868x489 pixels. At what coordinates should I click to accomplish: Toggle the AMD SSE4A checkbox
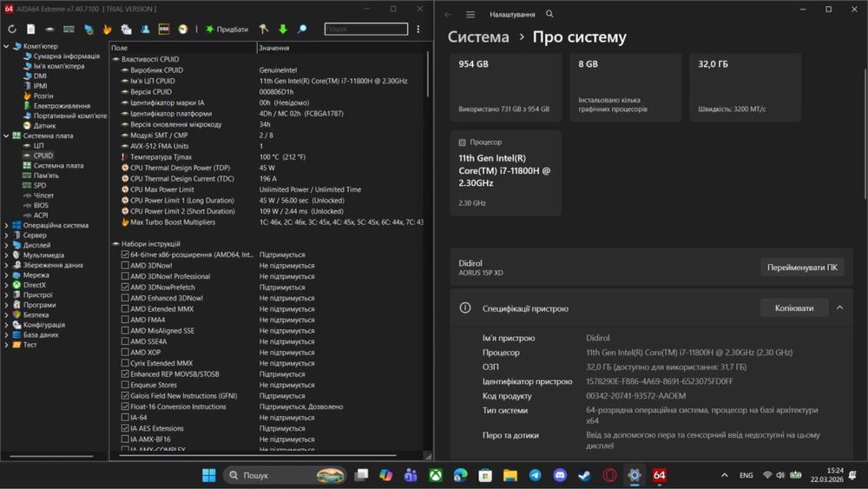click(125, 341)
